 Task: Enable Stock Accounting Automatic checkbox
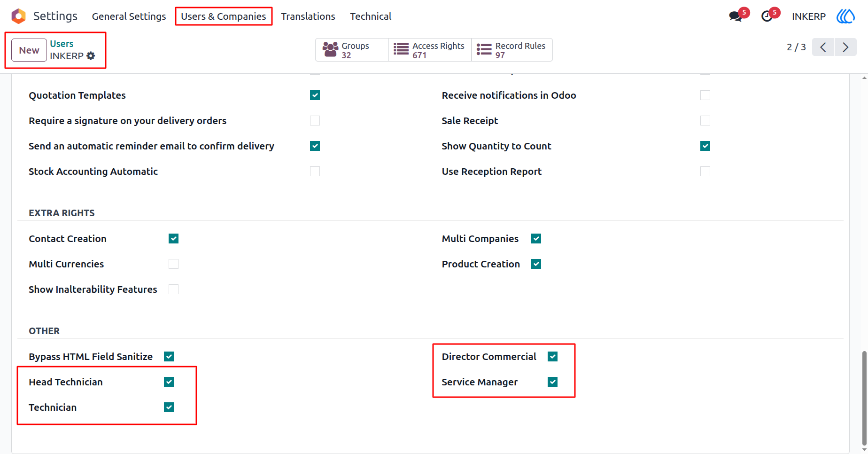tap(315, 172)
